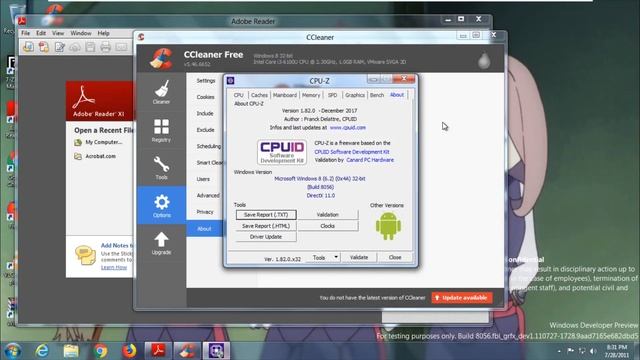Click the Windows Start orb
Viewport: 640px width, 360px height.
[13, 351]
